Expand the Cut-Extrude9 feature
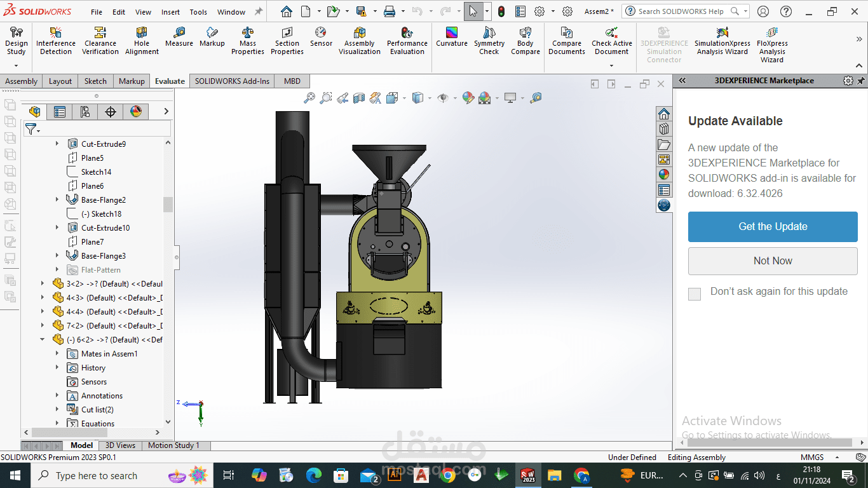Screen dimensions: 868x488 [57, 144]
